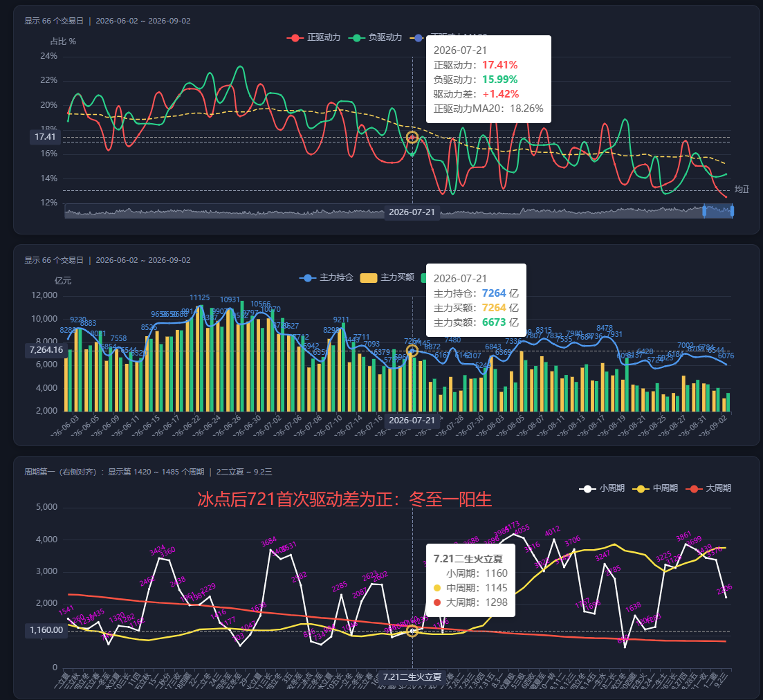
Task: Click the 10931 data label
Action: [x=230, y=300]
